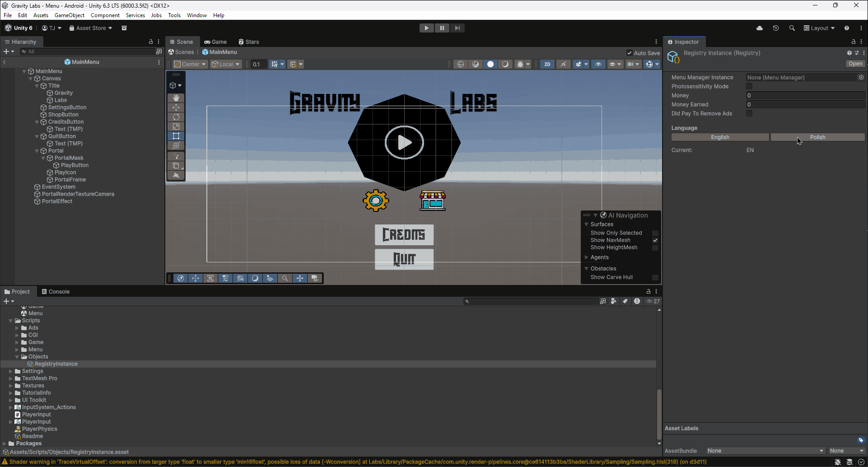
Task: Switch to the Game tab
Action: click(x=215, y=42)
